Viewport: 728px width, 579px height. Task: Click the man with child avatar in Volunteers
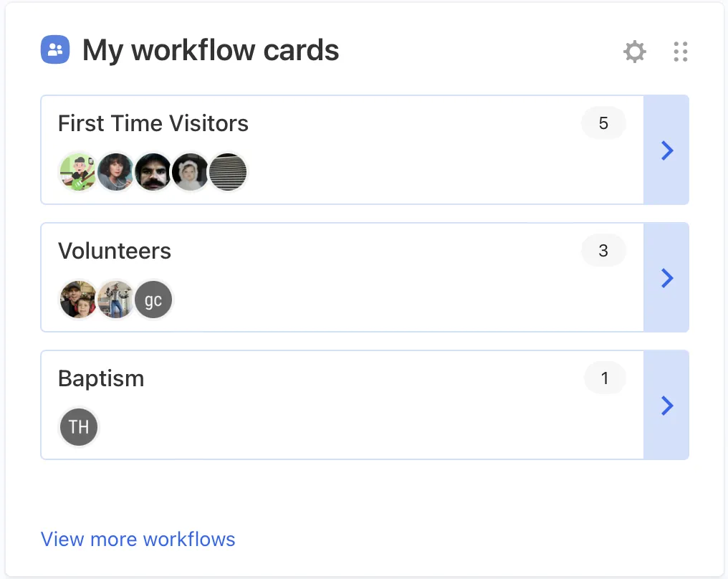[77, 300]
